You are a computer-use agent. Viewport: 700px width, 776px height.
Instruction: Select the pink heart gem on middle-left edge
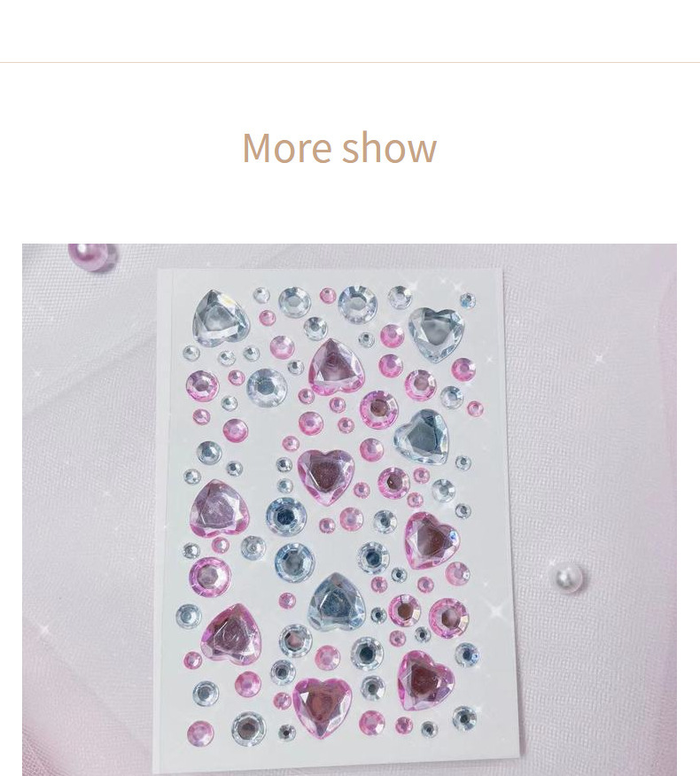220,508
